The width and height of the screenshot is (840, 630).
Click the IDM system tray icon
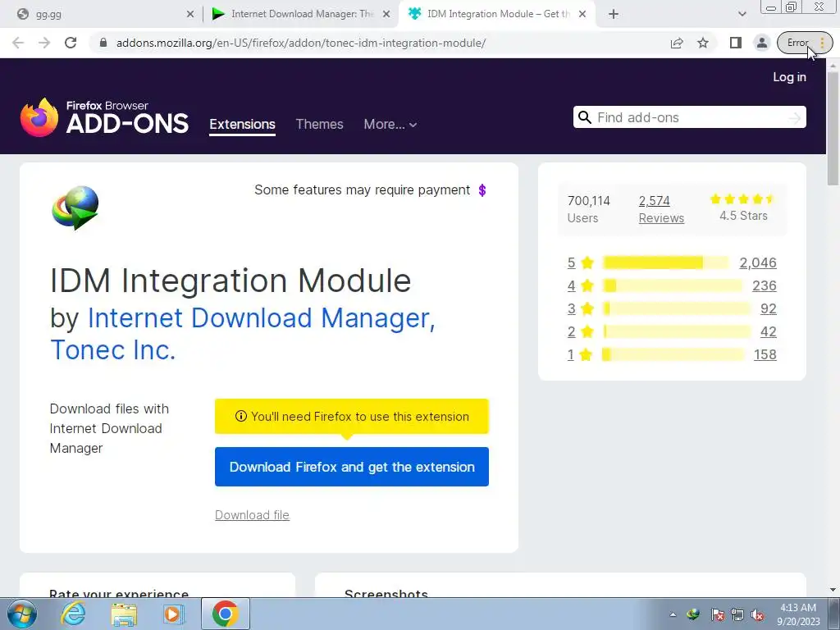(693, 614)
